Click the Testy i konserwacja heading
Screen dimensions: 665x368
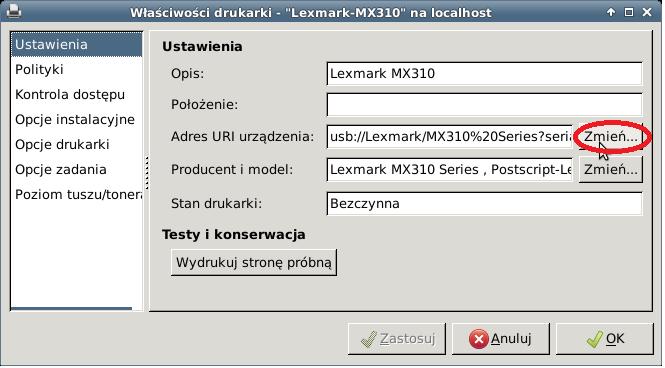click(x=234, y=234)
